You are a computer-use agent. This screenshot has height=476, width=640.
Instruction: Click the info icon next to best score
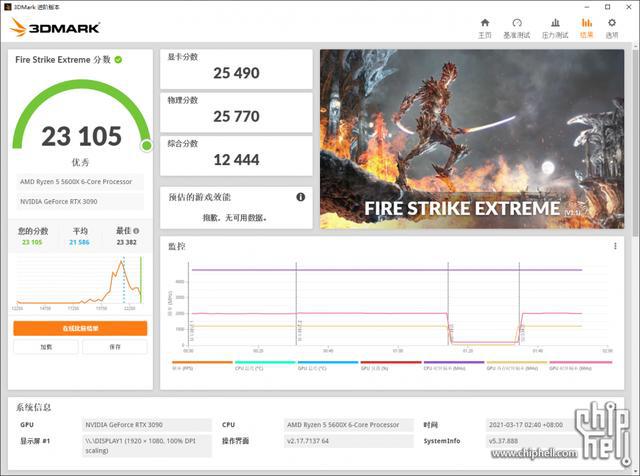(x=136, y=231)
